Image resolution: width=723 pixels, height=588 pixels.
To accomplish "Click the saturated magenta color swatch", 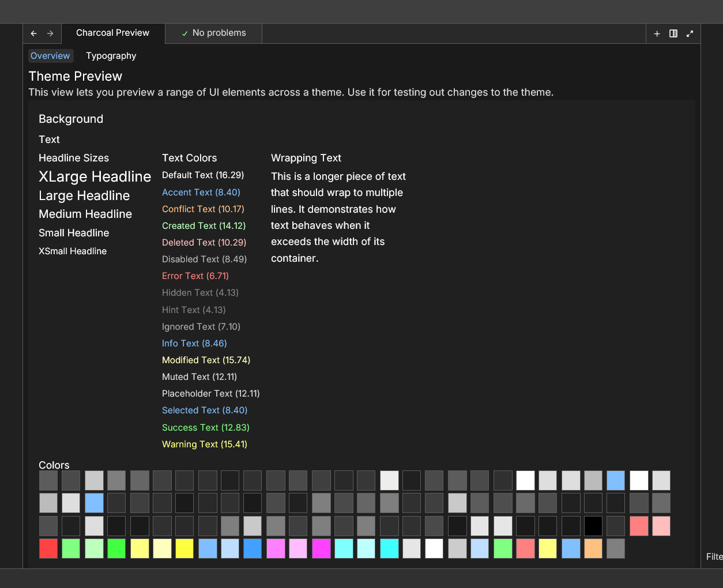I will 321,548.
